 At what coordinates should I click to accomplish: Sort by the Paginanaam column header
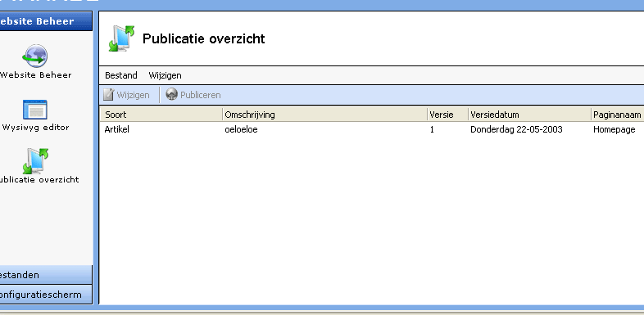point(618,115)
